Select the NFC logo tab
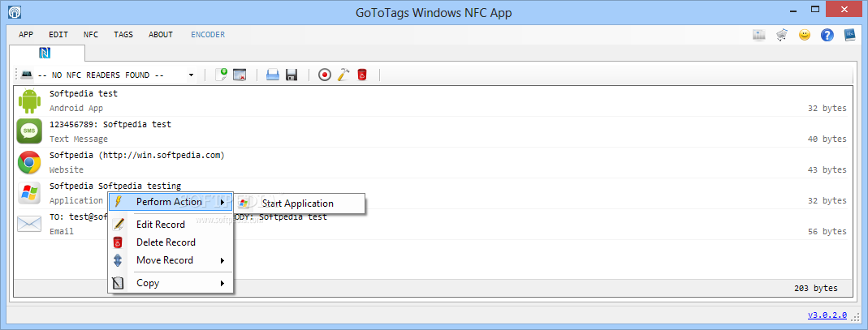This screenshot has width=868, height=330. click(46, 53)
